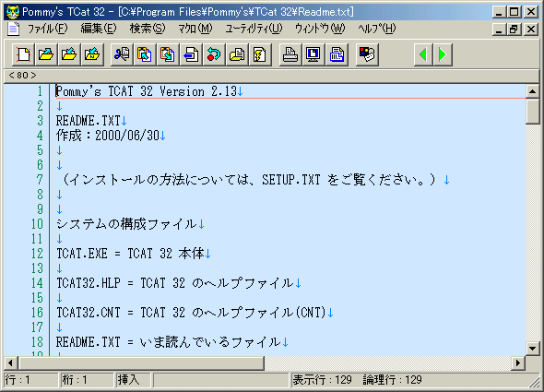Open the ヘルプ(H) menu

[377, 29]
